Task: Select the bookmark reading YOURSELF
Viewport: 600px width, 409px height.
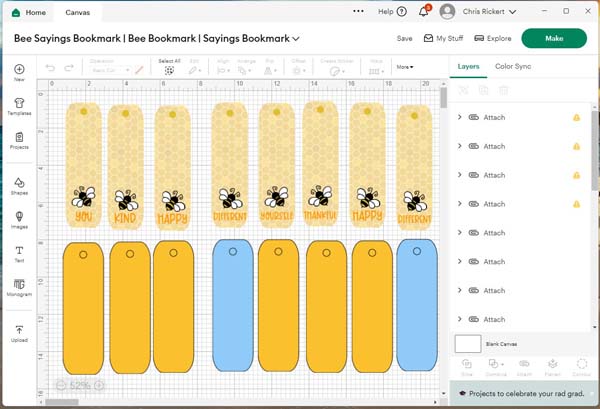Action: (277, 166)
